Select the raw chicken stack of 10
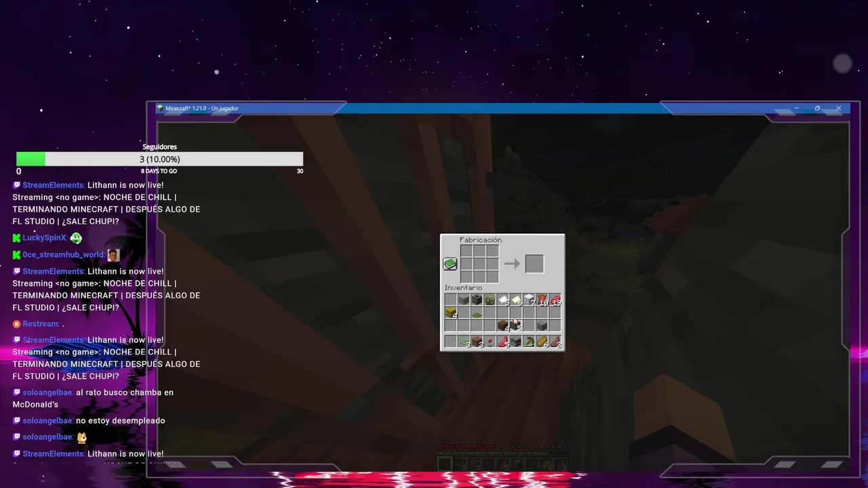868x488 pixels. 542,299
